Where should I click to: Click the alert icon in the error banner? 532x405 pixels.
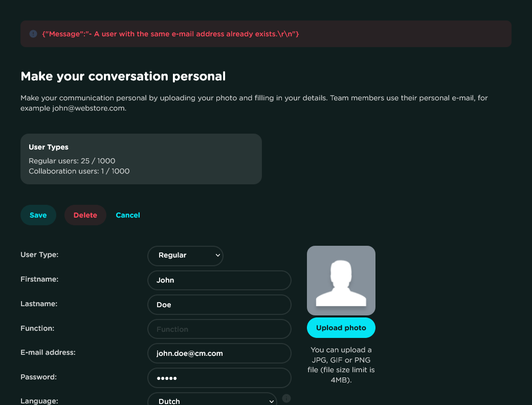[33, 34]
